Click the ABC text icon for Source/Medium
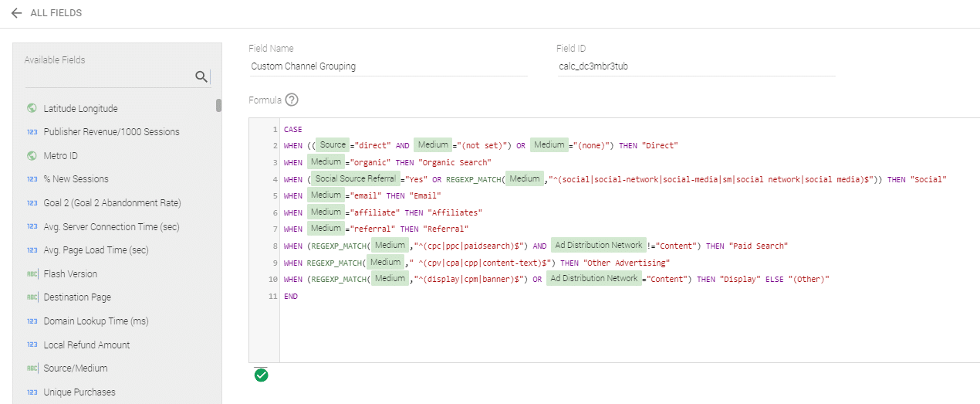The image size is (980, 404). (x=32, y=368)
